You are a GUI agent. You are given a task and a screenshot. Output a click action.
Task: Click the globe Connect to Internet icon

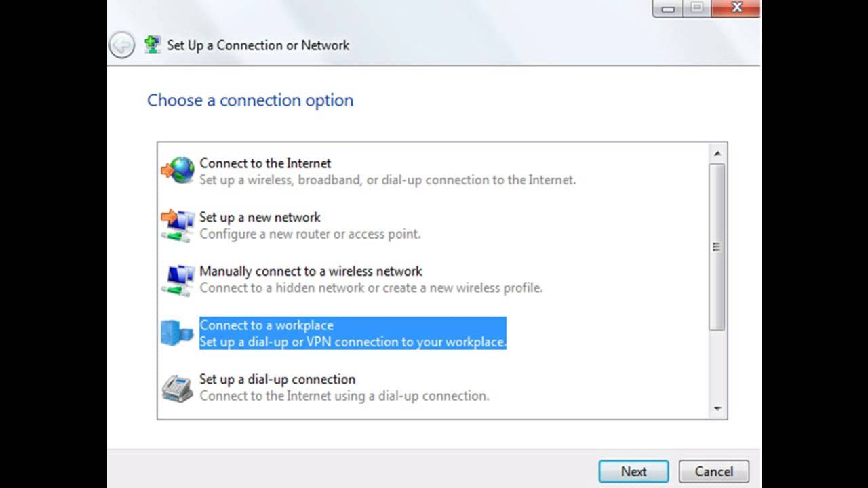point(178,170)
